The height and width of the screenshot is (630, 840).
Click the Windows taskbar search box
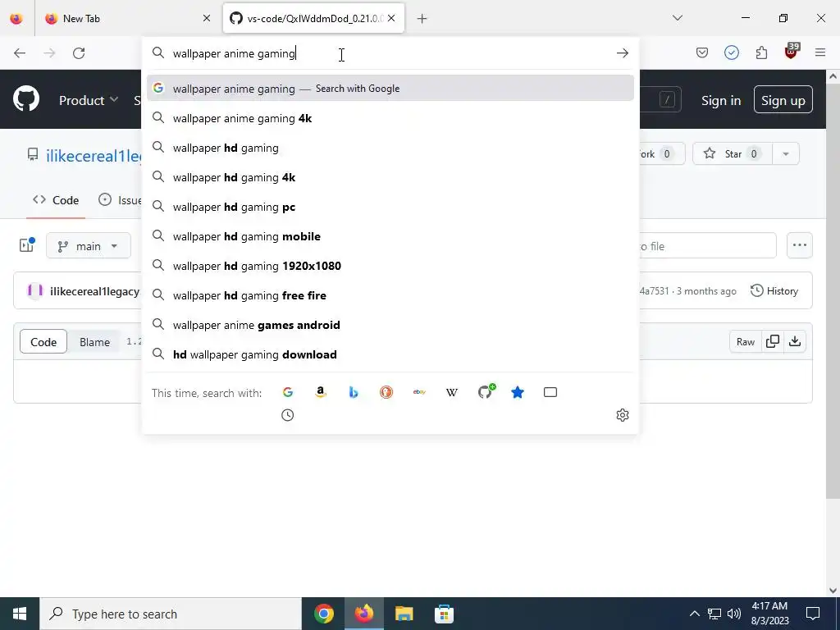tap(171, 614)
